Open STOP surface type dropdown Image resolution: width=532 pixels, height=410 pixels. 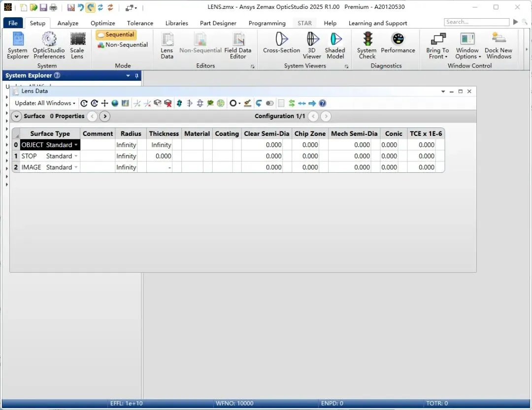pos(76,156)
